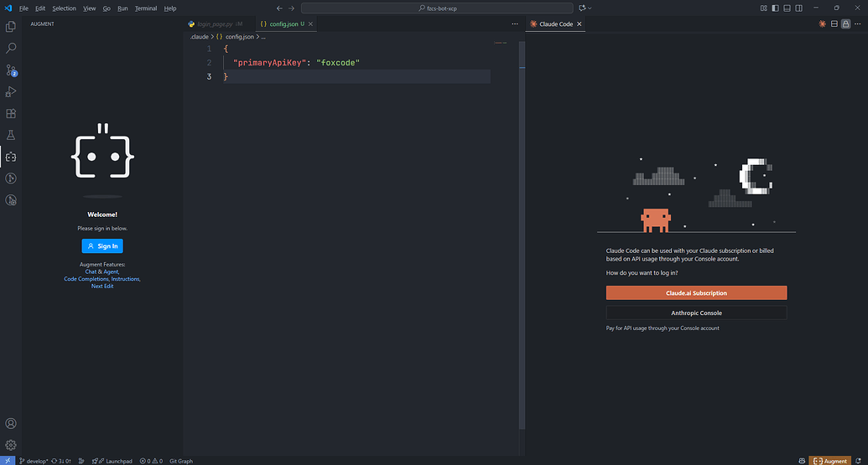Viewport: 868px width, 465px height.
Task: Choose Anthropic Console login
Action: coord(696,313)
